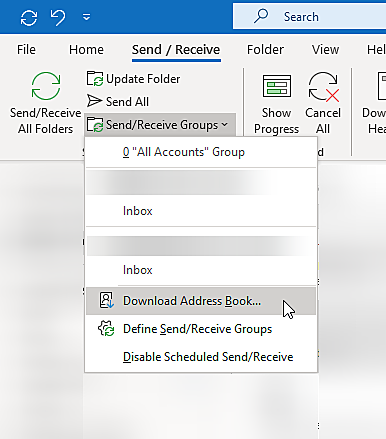Click the Cancel All button
The image size is (386, 439).
coord(323,103)
